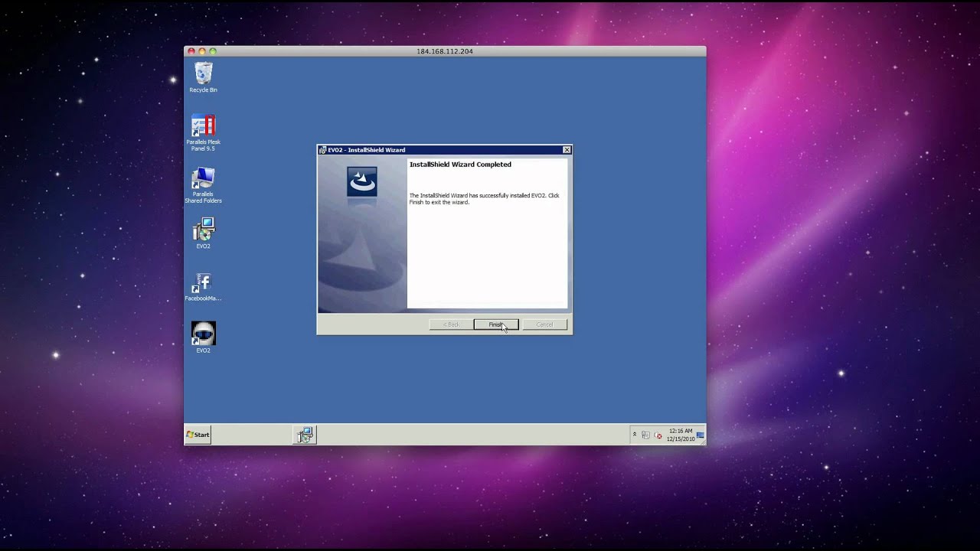Click Finish to exit the wizard
Image resolution: width=980 pixels, height=551 pixels.
[496, 324]
